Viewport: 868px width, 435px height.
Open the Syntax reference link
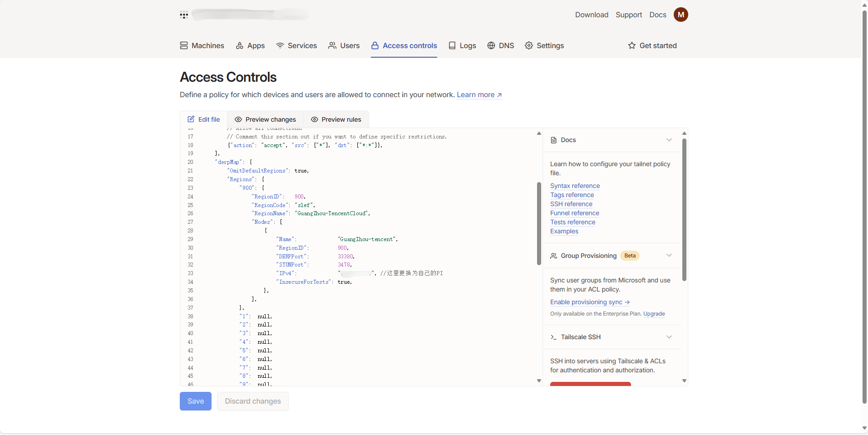pos(575,186)
